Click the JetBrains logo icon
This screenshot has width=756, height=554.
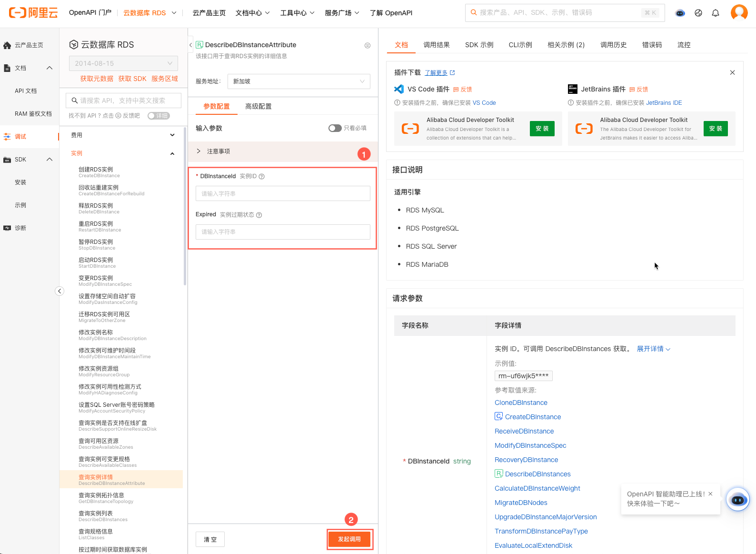point(573,89)
